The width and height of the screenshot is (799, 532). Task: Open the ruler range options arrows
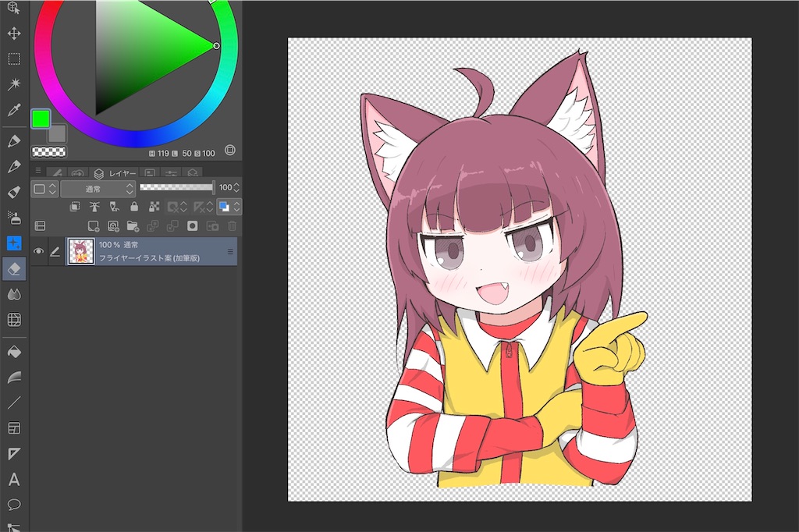click(209, 207)
